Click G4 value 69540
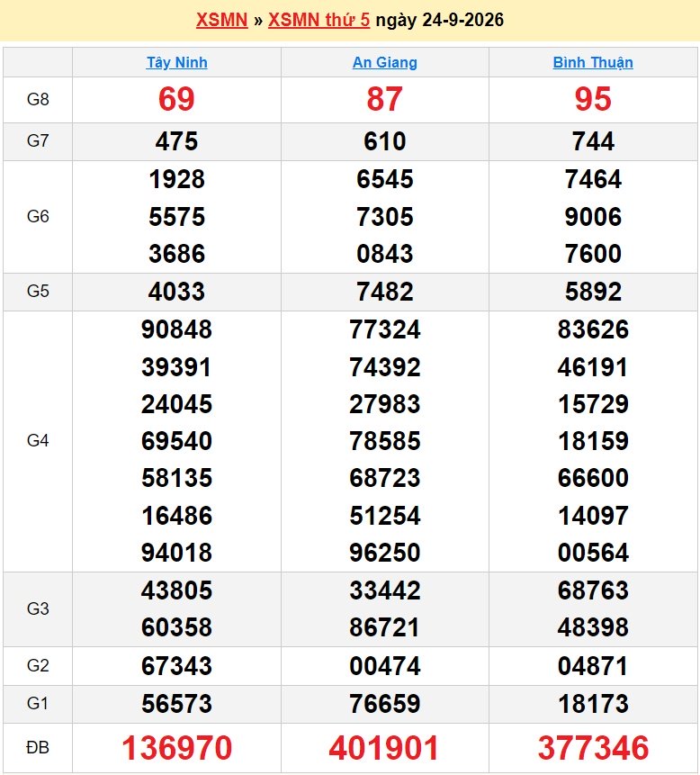The image size is (700, 775). [177, 441]
